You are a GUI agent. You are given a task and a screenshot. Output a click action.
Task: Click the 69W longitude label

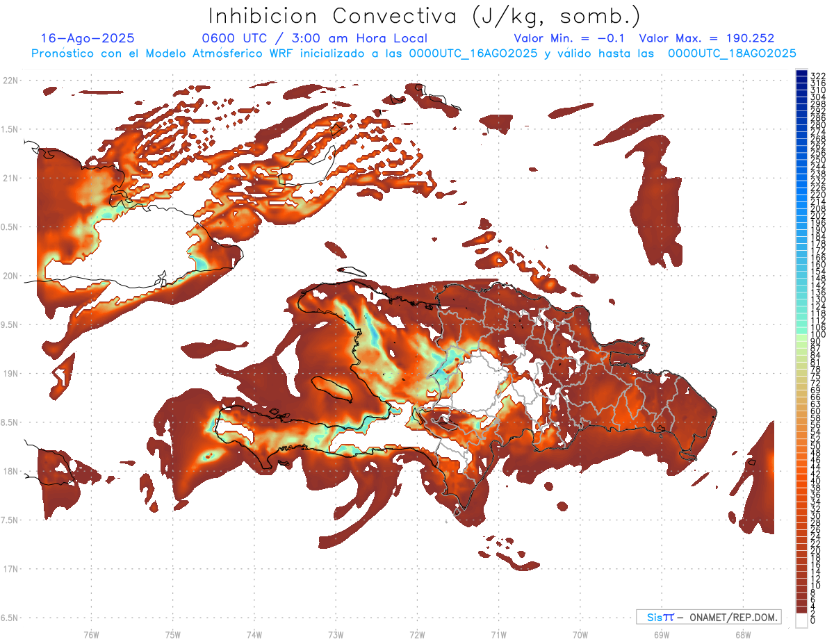(x=662, y=634)
